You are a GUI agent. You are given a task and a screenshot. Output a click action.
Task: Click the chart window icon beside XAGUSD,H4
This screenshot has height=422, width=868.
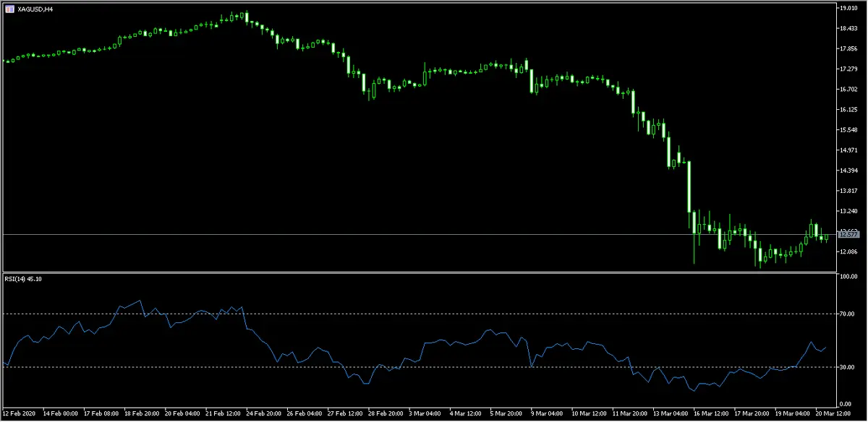[x=9, y=9]
